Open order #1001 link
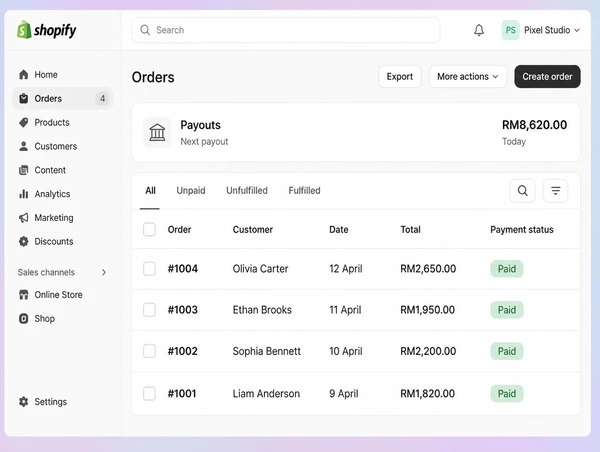 point(182,393)
